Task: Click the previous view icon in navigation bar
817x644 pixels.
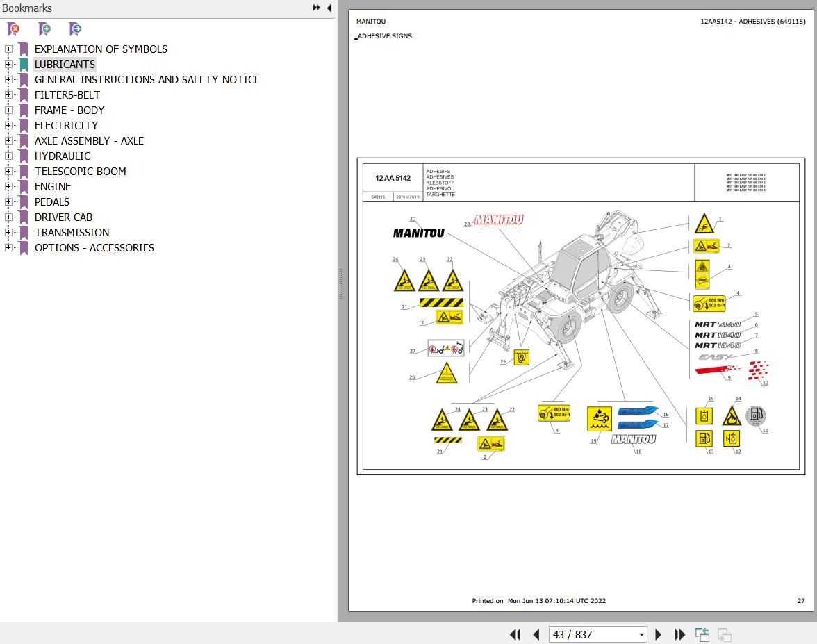Action: tap(702, 635)
